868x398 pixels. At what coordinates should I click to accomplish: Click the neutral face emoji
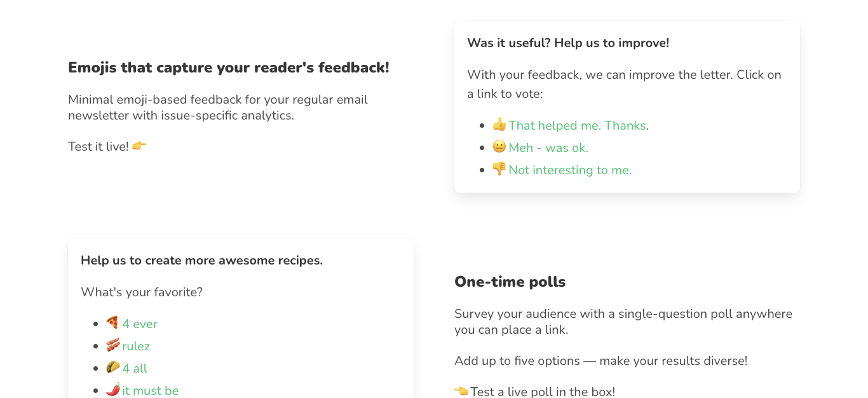coord(499,147)
